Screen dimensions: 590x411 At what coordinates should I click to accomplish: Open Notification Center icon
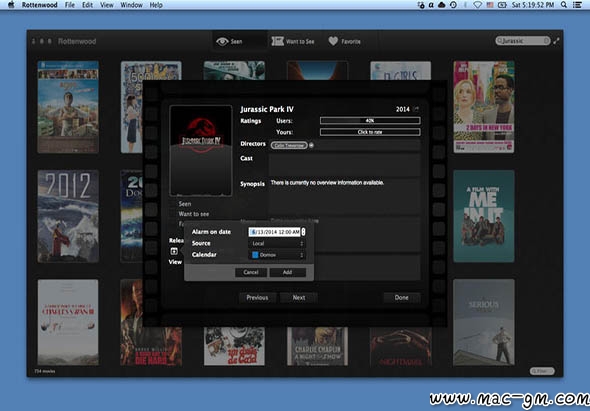(x=578, y=5)
